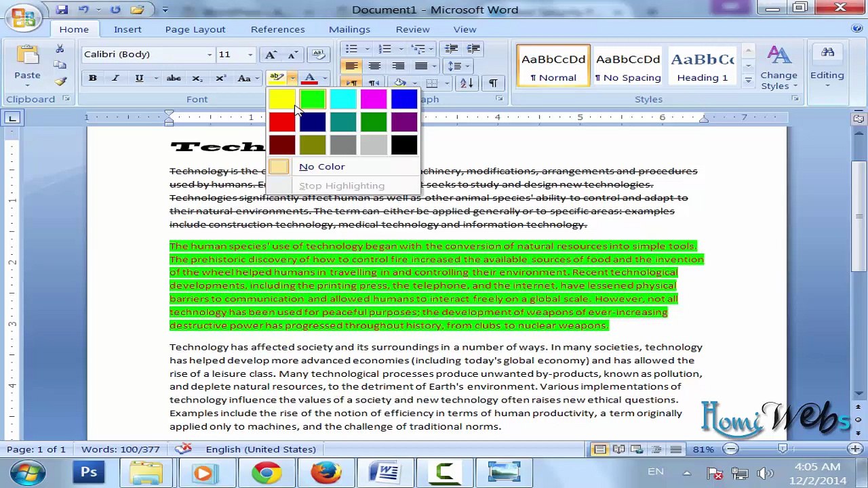Switch to Draft view
This screenshot has height=488, width=868.
tap(675, 449)
